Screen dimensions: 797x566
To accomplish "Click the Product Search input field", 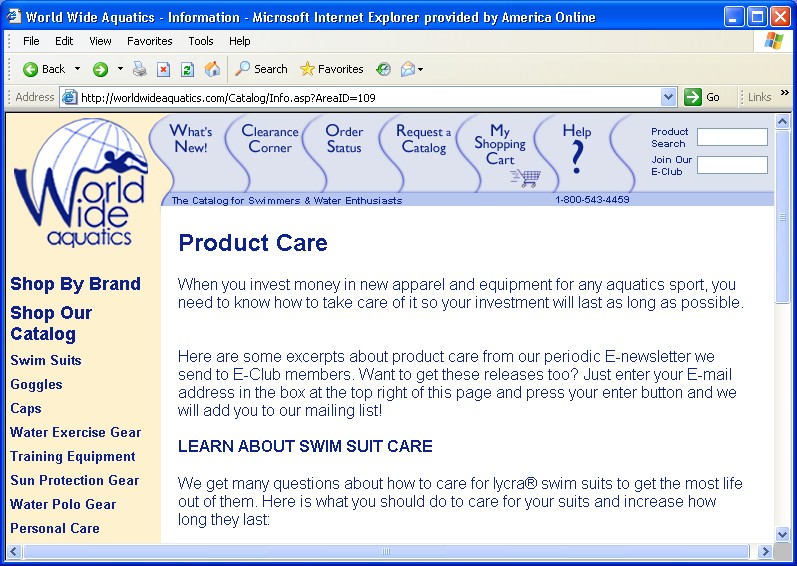I will [x=732, y=137].
